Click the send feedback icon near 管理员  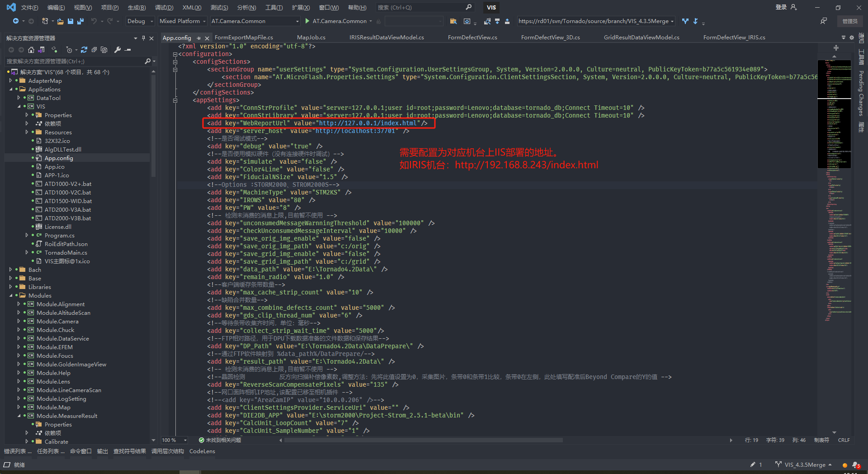point(823,21)
